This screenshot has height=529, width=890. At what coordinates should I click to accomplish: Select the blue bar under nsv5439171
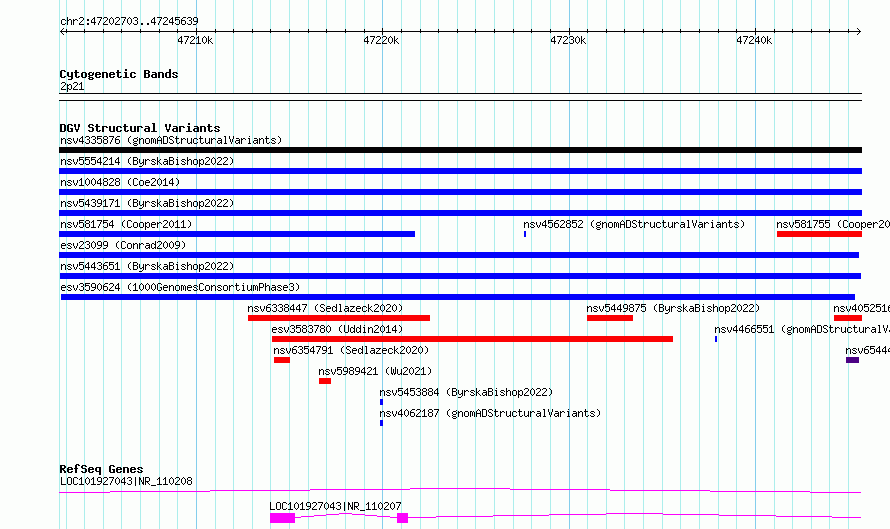(x=460, y=213)
